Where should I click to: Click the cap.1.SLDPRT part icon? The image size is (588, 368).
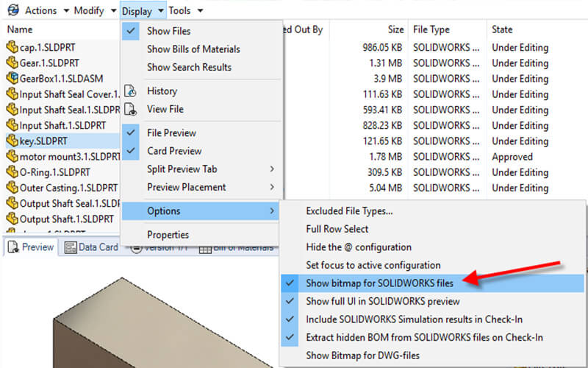tap(12, 47)
